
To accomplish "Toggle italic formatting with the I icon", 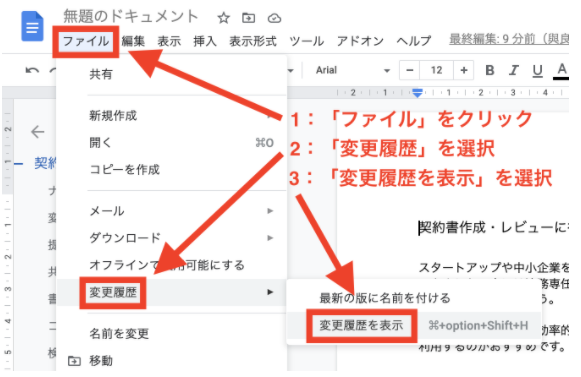I will 514,70.
